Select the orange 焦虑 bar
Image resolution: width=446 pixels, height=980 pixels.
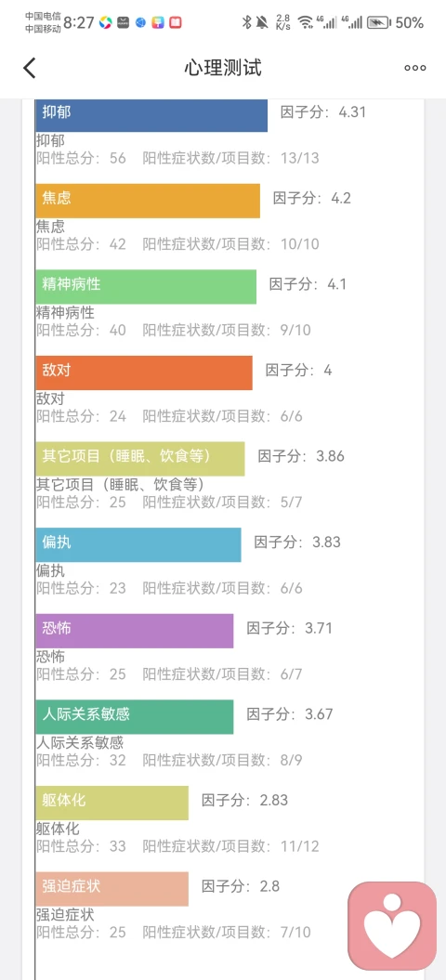pos(148,201)
